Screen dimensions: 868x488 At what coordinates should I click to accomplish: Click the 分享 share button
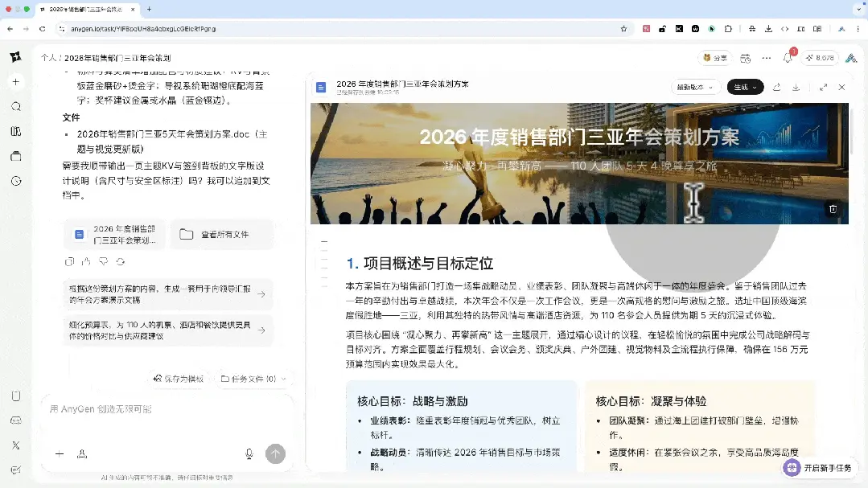pos(715,57)
